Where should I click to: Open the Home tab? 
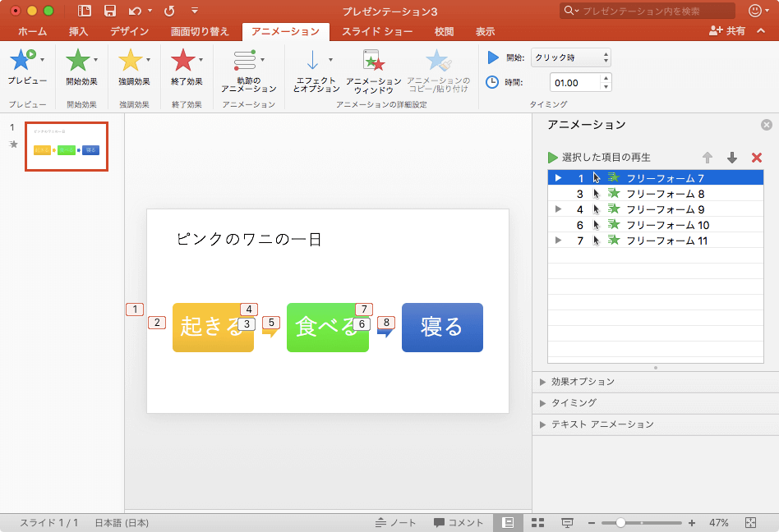coord(32,31)
